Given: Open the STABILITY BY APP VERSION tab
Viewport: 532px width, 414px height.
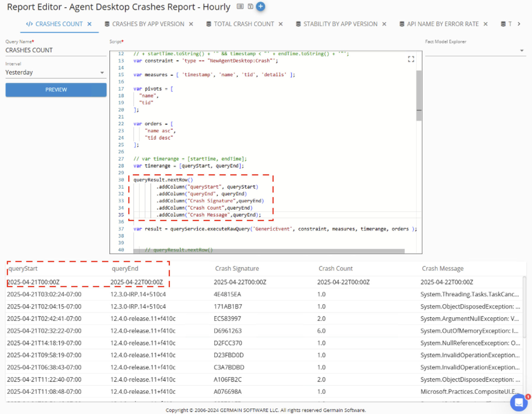Looking at the screenshot, I should (340, 24).
